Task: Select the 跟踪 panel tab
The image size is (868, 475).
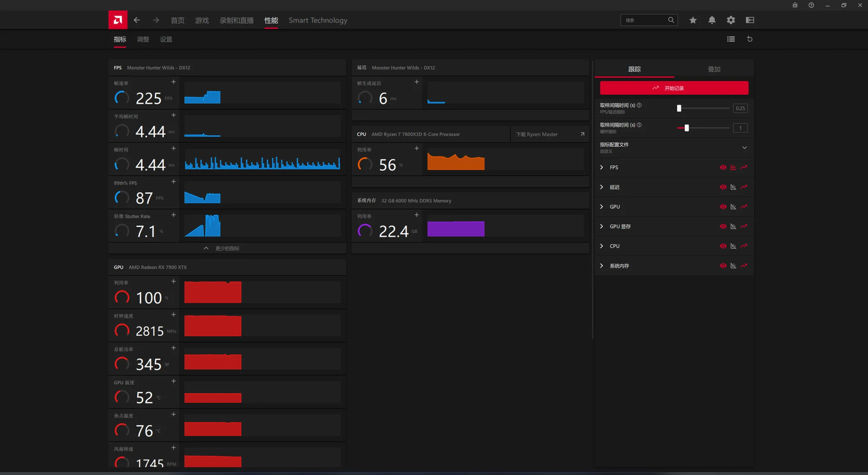Action: pos(635,69)
